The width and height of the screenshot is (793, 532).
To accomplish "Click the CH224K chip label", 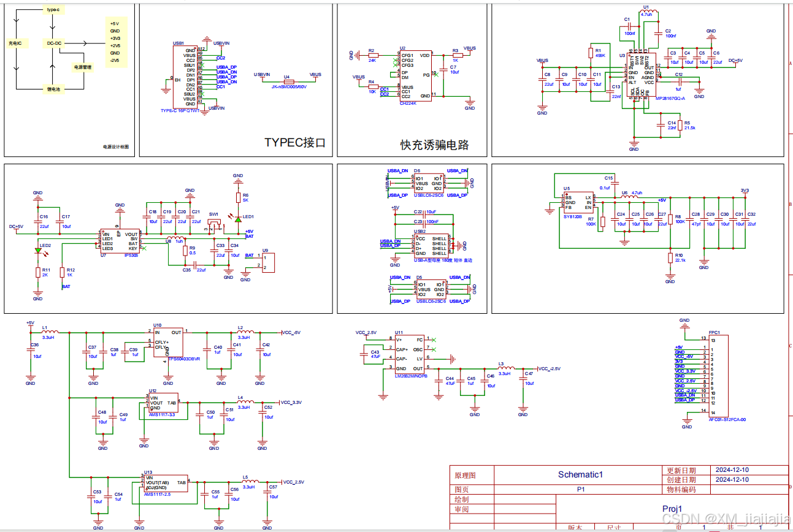I will pyautogui.click(x=408, y=103).
